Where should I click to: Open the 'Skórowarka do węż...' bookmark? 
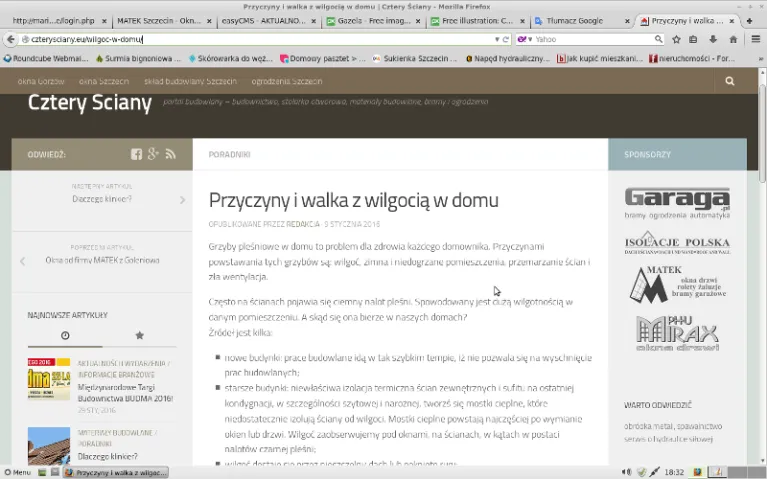pos(231,58)
